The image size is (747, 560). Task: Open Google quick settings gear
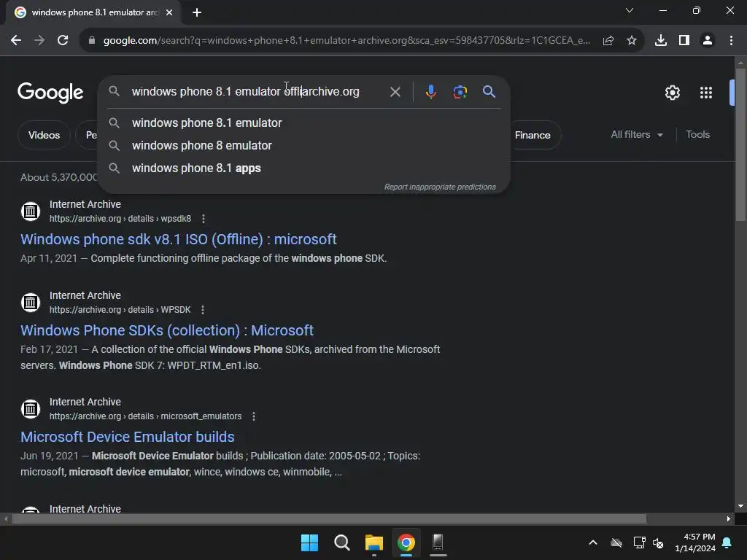[x=672, y=93]
